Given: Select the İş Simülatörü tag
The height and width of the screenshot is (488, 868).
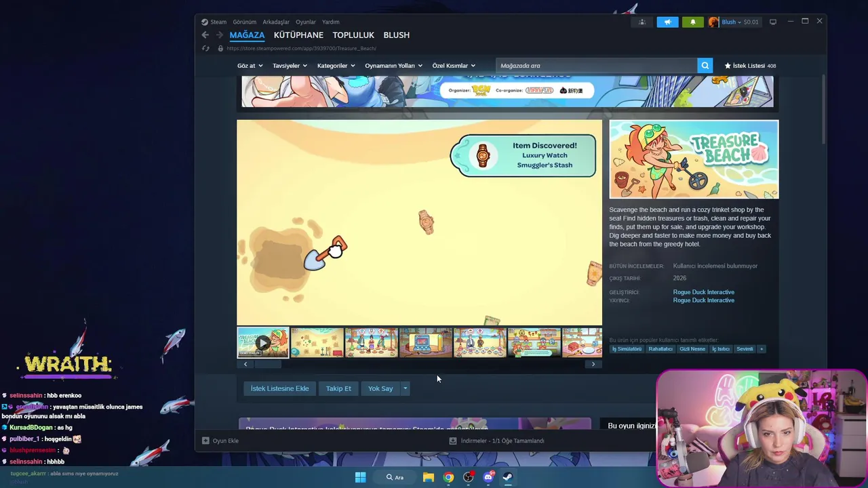Looking at the screenshot, I should (627, 349).
